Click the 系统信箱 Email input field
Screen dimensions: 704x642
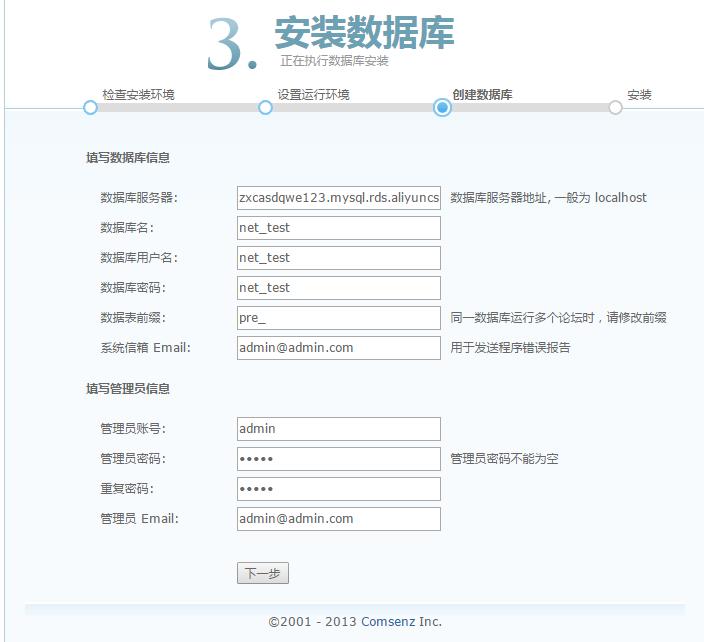pos(338,348)
